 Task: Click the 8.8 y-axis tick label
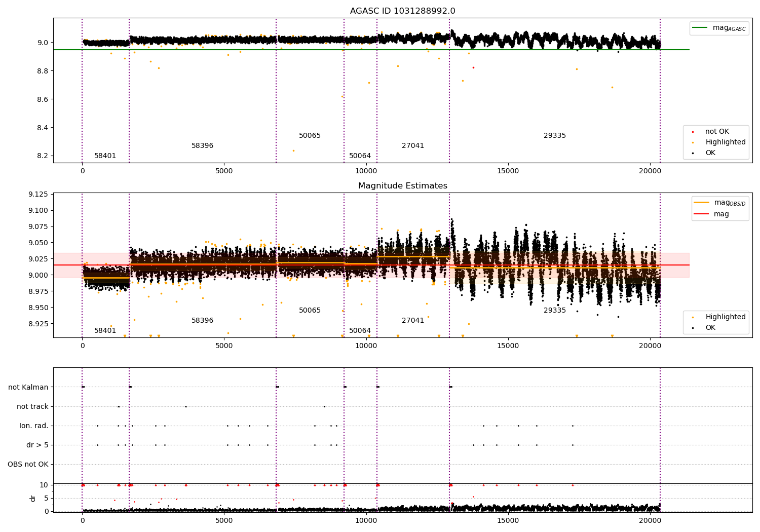click(43, 71)
